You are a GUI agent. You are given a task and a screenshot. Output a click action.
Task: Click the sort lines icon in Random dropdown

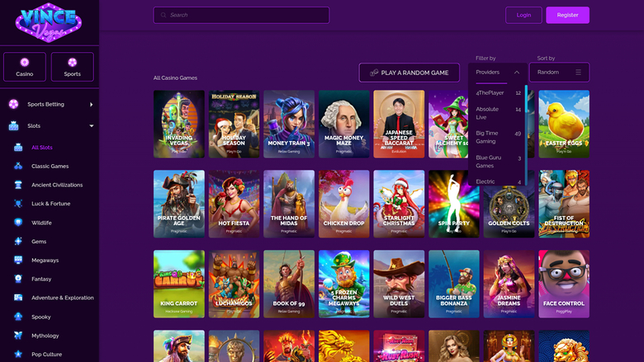[x=578, y=73]
